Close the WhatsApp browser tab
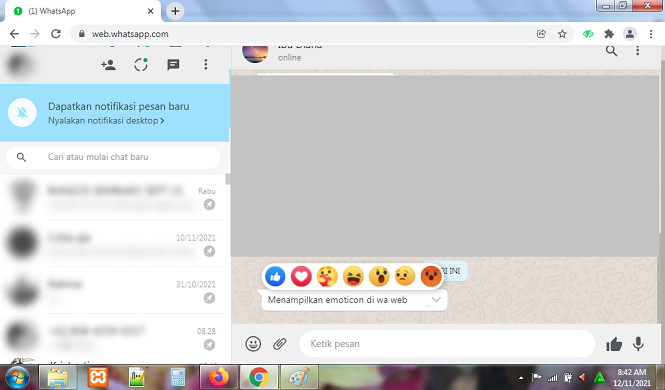The width and height of the screenshot is (665, 390). (151, 11)
